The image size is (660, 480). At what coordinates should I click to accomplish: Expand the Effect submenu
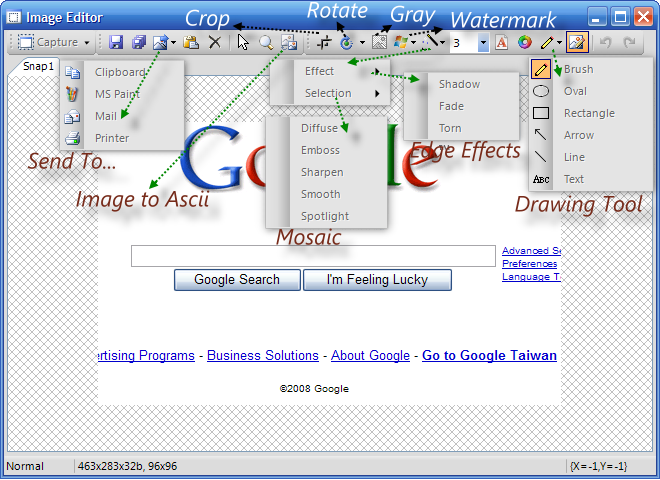pyautogui.click(x=330, y=71)
